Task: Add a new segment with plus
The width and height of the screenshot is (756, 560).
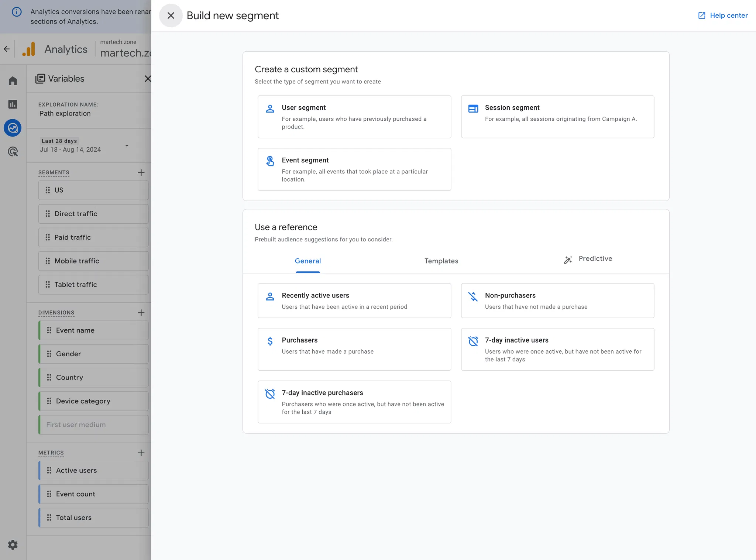Action: 141,172
